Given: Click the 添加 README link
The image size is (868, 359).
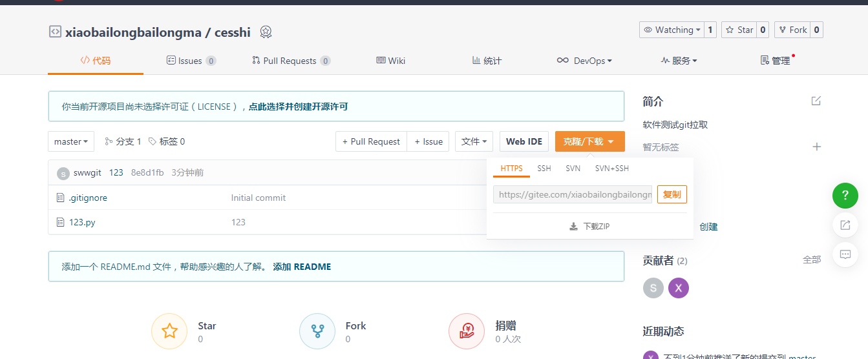Looking at the screenshot, I should [x=302, y=267].
